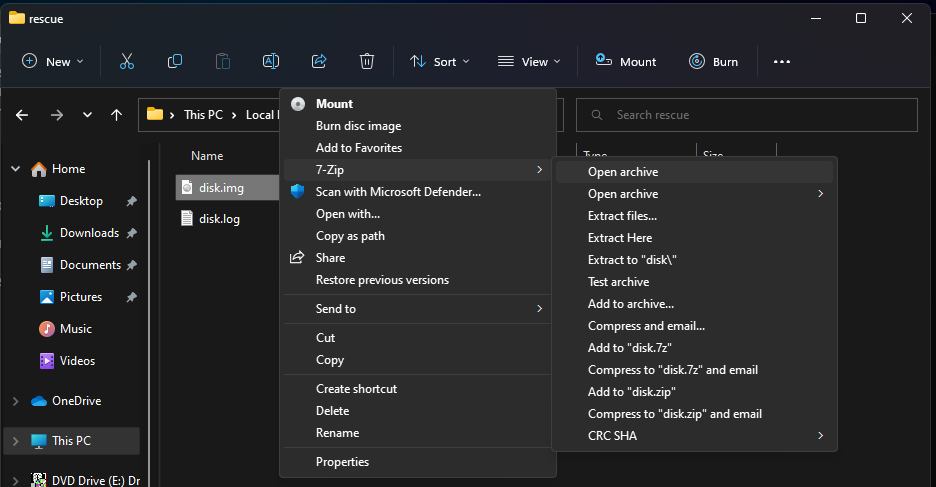Click the Pictures icon in sidebar
The image size is (936, 487).
pyautogui.click(x=47, y=297)
